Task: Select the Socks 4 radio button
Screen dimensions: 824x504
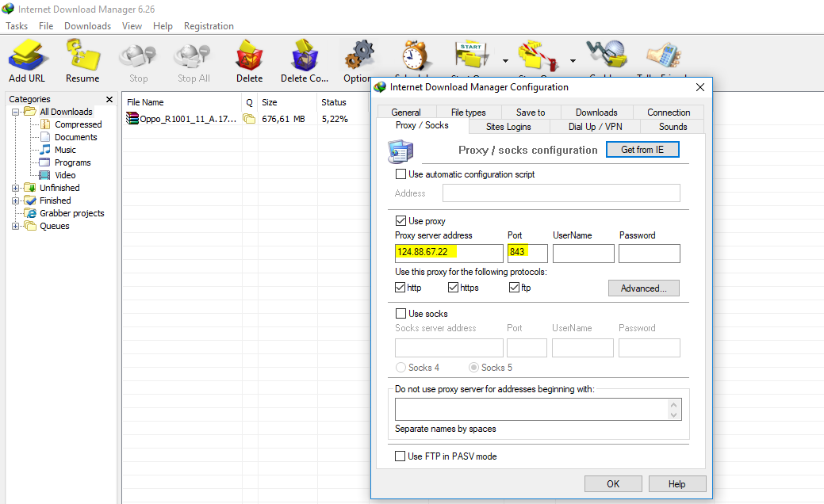Action: click(401, 368)
